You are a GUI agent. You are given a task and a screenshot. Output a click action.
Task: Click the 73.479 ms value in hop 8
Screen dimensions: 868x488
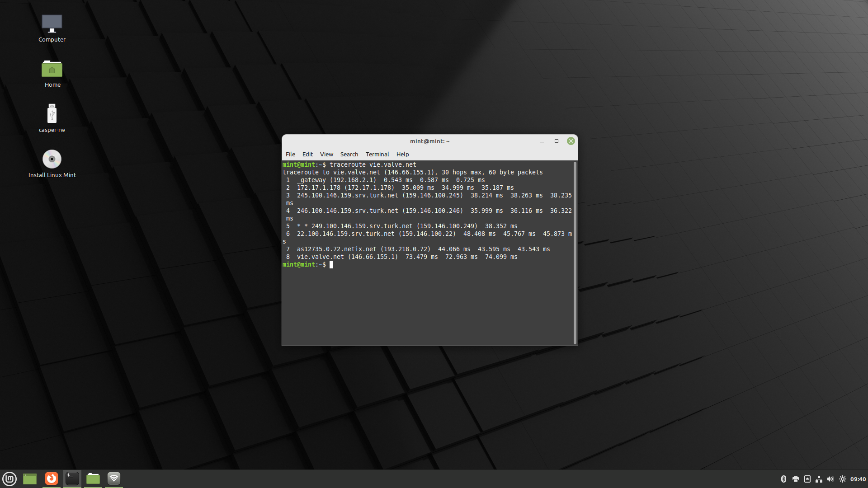coord(422,257)
